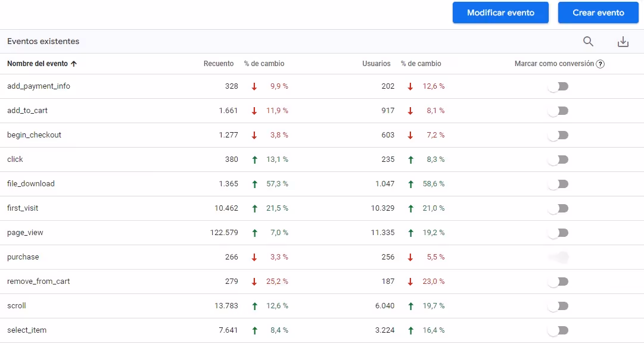Mark remove_from_cart as conversion

tap(558, 281)
